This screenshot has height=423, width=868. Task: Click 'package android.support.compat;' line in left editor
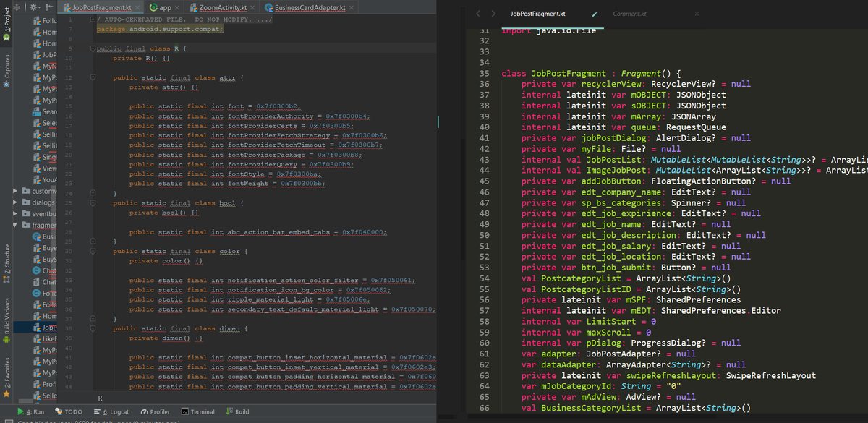[x=160, y=29]
